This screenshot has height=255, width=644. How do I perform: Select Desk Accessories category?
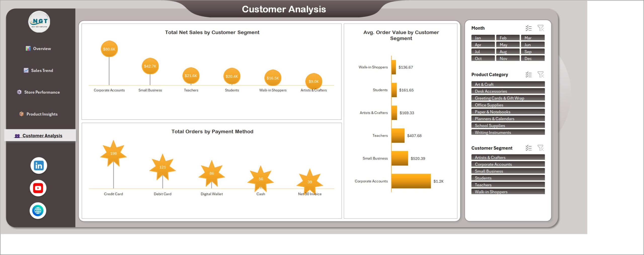click(x=508, y=91)
